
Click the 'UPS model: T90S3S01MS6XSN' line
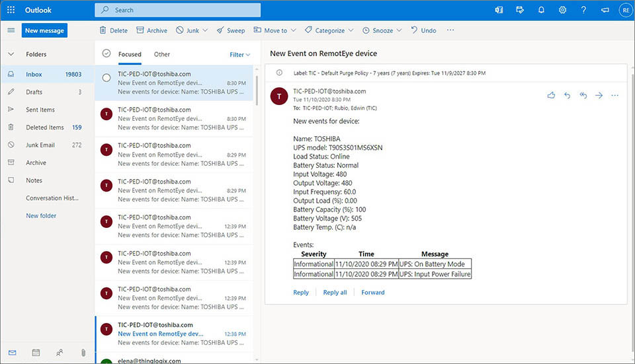(x=338, y=147)
